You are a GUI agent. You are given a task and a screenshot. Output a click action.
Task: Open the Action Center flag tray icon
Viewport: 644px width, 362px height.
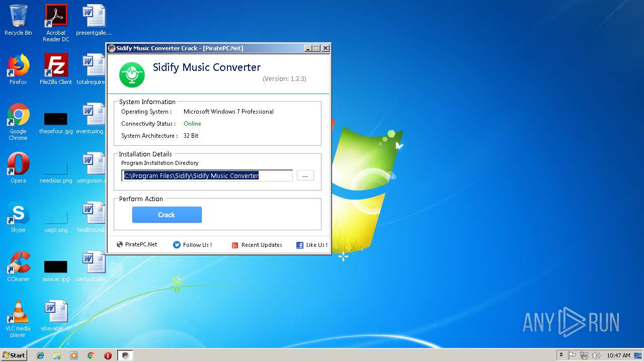click(572, 355)
